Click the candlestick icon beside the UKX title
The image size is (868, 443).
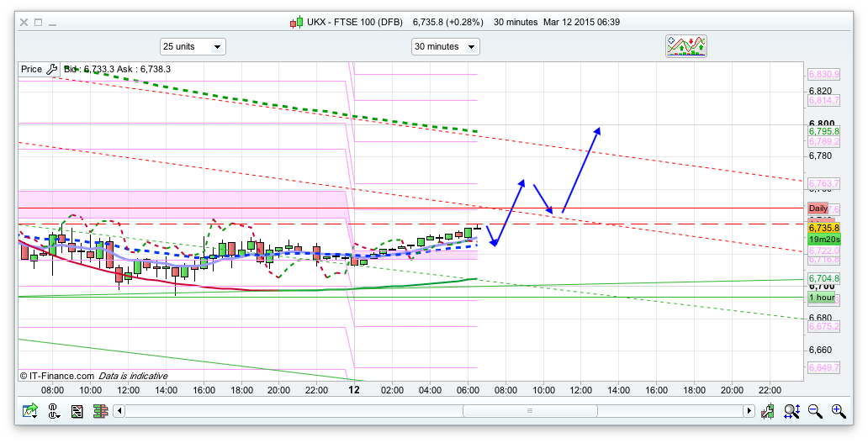[x=296, y=23]
